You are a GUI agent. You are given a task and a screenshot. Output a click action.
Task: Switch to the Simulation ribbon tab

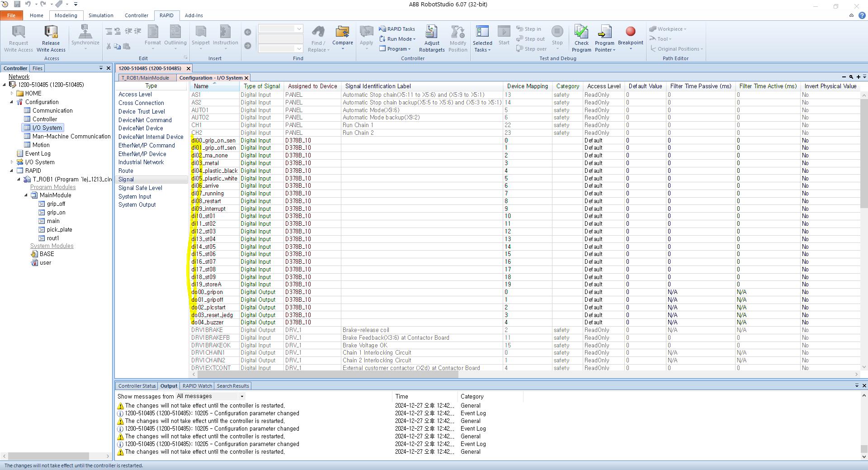tap(101, 15)
